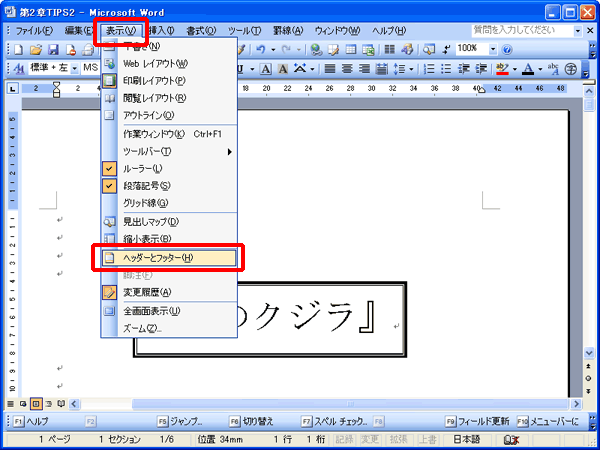Click the Open folder icon
600x450 pixels.
point(36,50)
